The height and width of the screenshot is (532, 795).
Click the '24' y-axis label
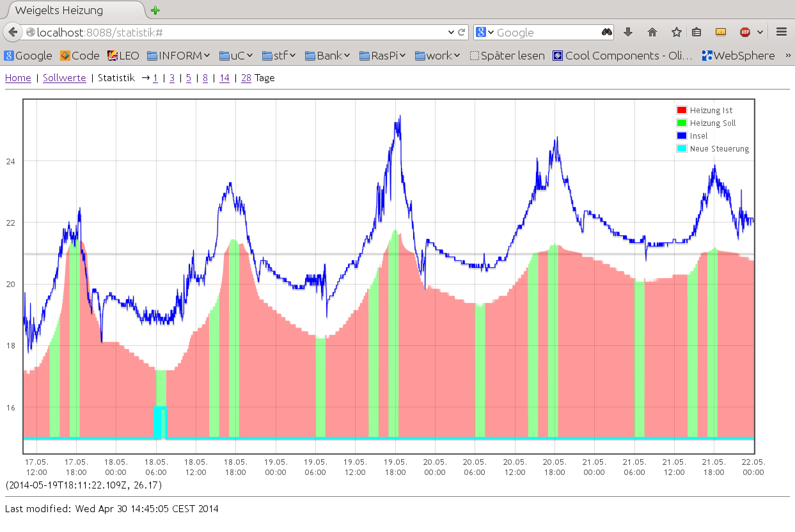click(11, 161)
